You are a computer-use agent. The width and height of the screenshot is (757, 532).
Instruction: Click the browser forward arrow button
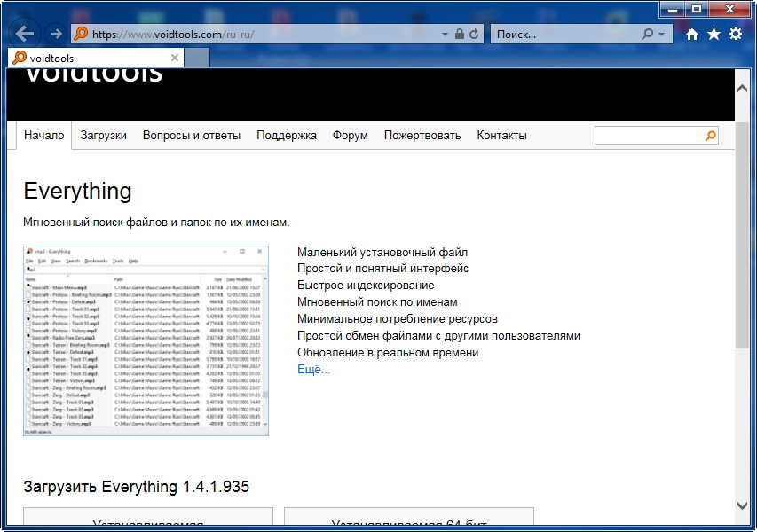[56, 34]
